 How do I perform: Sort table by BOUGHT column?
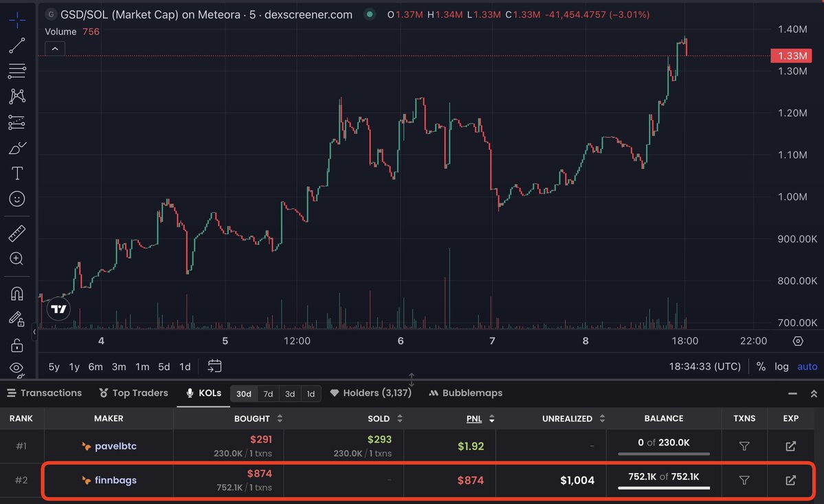(x=258, y=418)
